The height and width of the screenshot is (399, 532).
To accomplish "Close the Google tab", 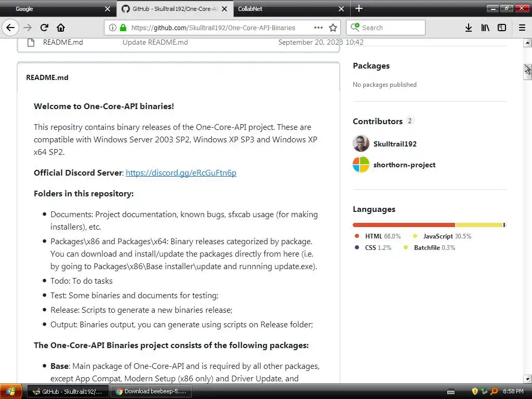I will 108,9.
